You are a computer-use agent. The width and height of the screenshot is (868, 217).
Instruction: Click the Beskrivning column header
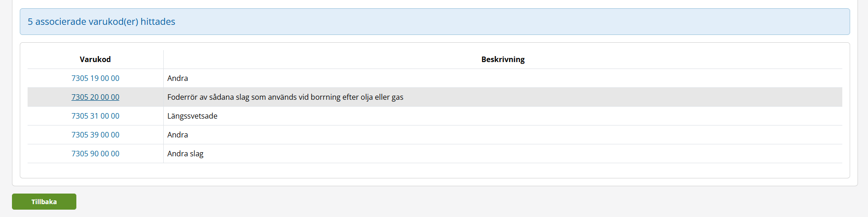pyautogui.click(x=503, y=59)
